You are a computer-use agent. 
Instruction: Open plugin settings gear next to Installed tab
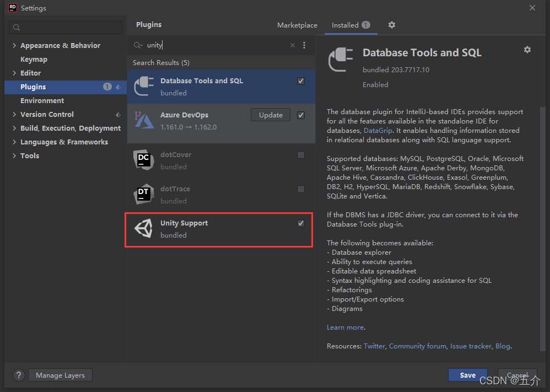click(391, 25)
